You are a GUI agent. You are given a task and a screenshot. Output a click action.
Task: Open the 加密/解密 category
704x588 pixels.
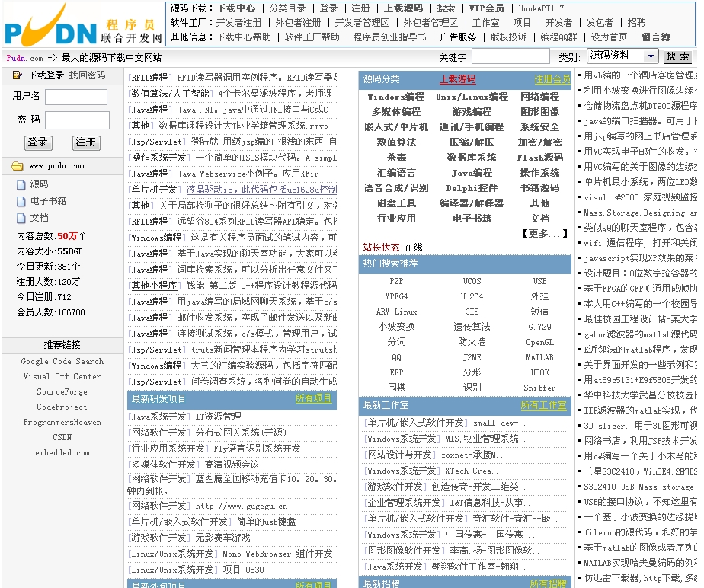[x=539, y=142]
